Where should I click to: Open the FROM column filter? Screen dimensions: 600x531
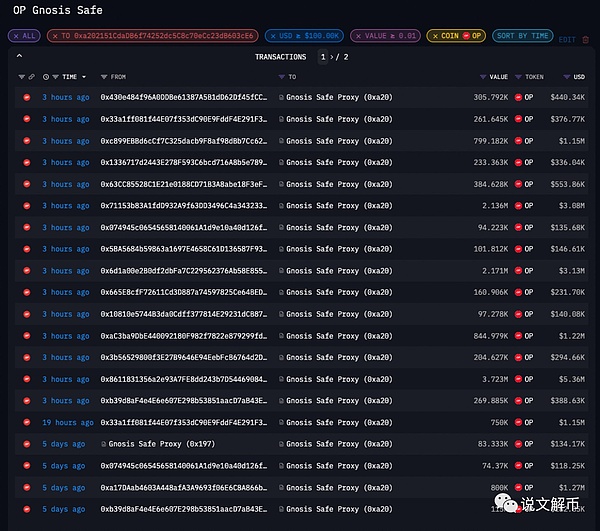click(104, 77)
